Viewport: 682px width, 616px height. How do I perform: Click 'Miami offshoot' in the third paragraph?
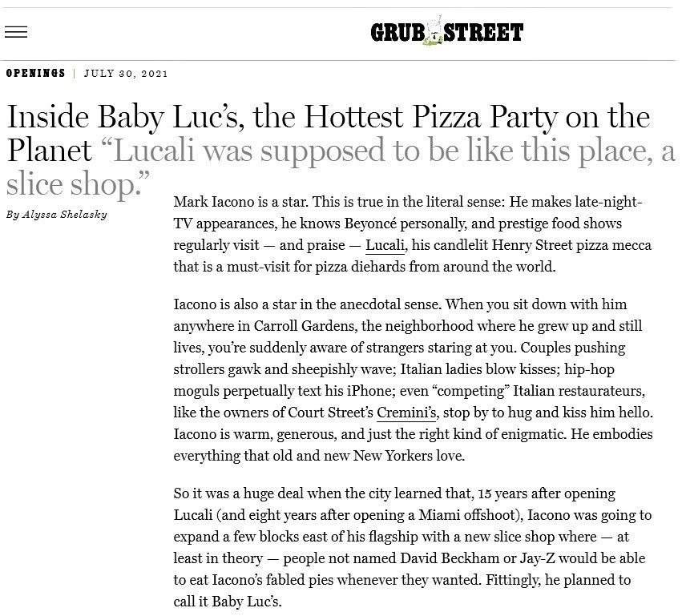point(447,514)
